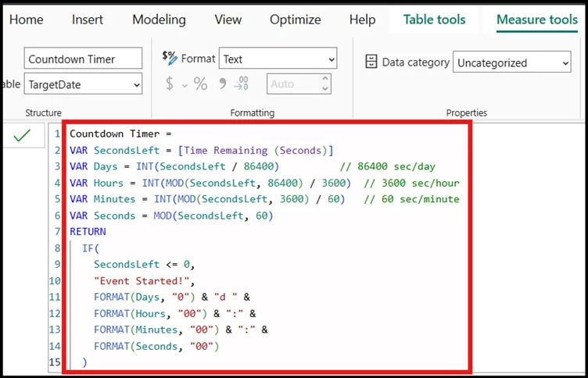Open the Insert ribbon tab
This screenshot has width=588, height=378.
(x=88, y=20)
